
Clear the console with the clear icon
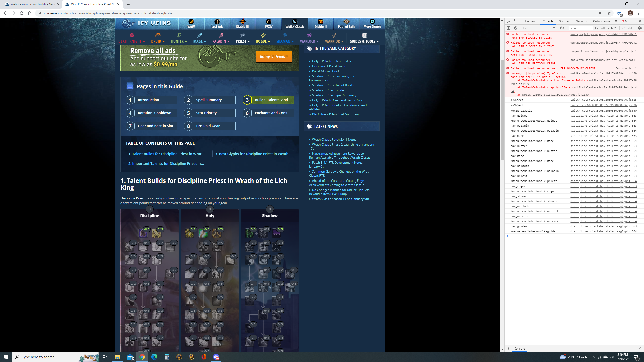tap(516, 28)
